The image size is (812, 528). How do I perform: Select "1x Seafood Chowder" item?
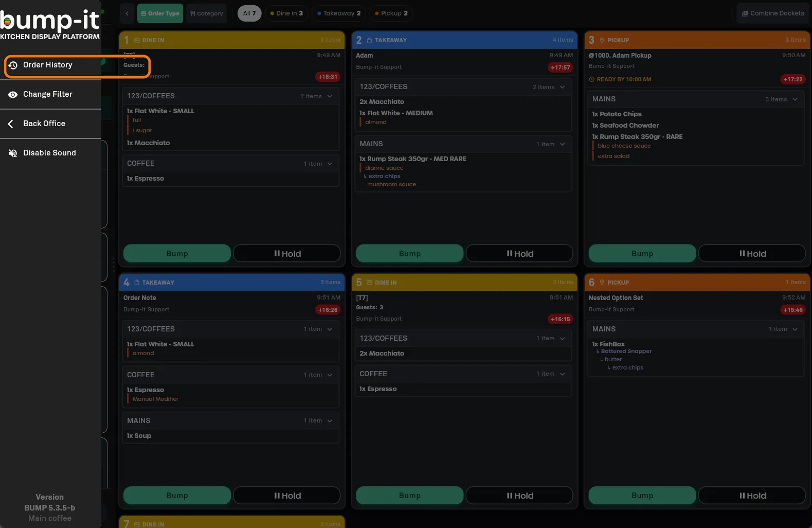[x=625, y=126]
